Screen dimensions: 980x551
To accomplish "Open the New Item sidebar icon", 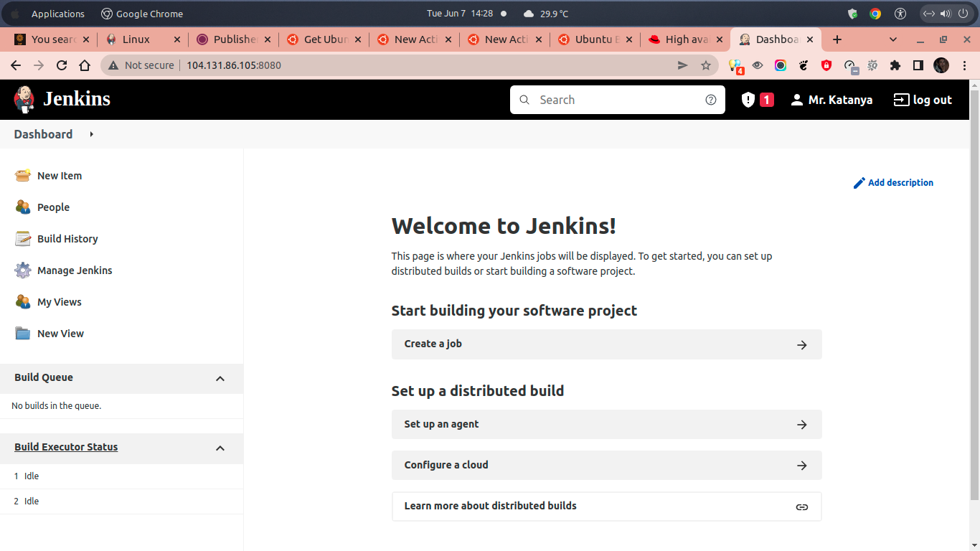I will click(x=23, y=176).
